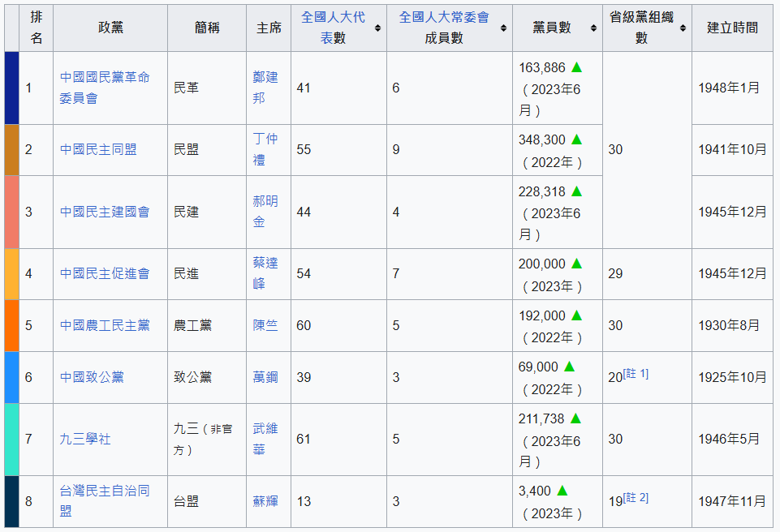Click green up triangle next to 200,000
This screenshot has height=532, width=780.
coord(576,263)
